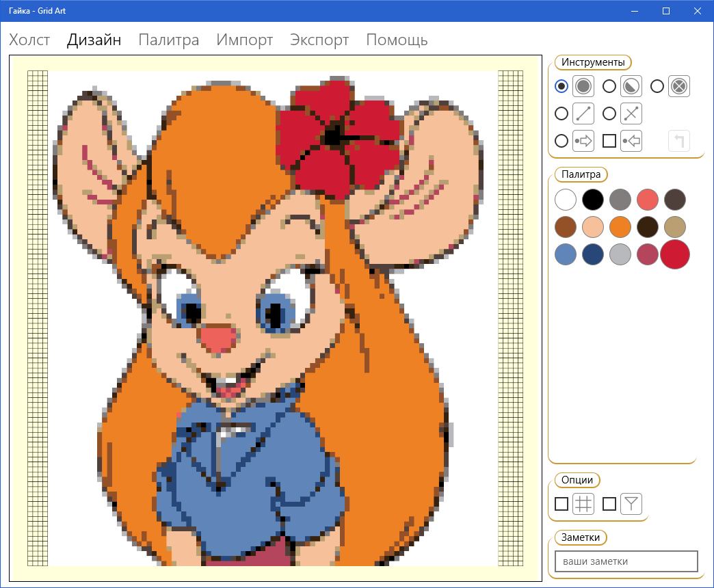Open the Холст menu
The height and width of the screenshot is (588, 714).
[x=29, y=40]
